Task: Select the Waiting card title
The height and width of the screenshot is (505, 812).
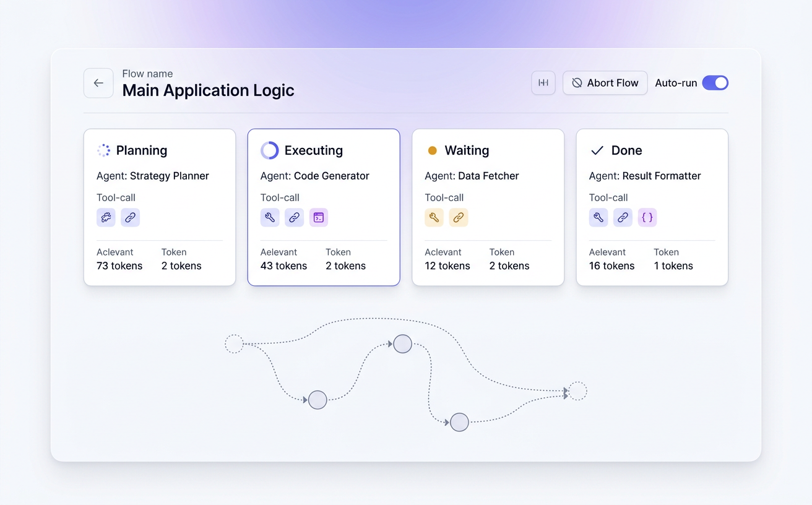Action: coord(467,150)
